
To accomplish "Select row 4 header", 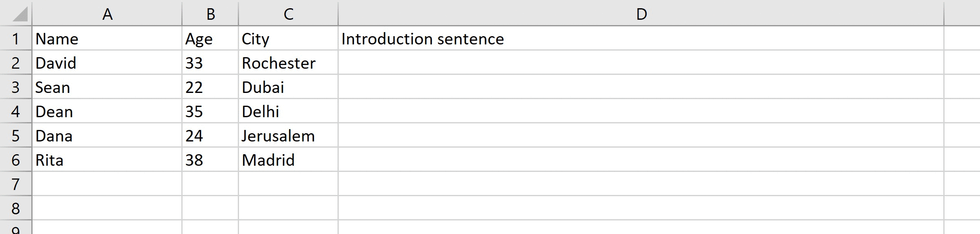I will [16, 111].
